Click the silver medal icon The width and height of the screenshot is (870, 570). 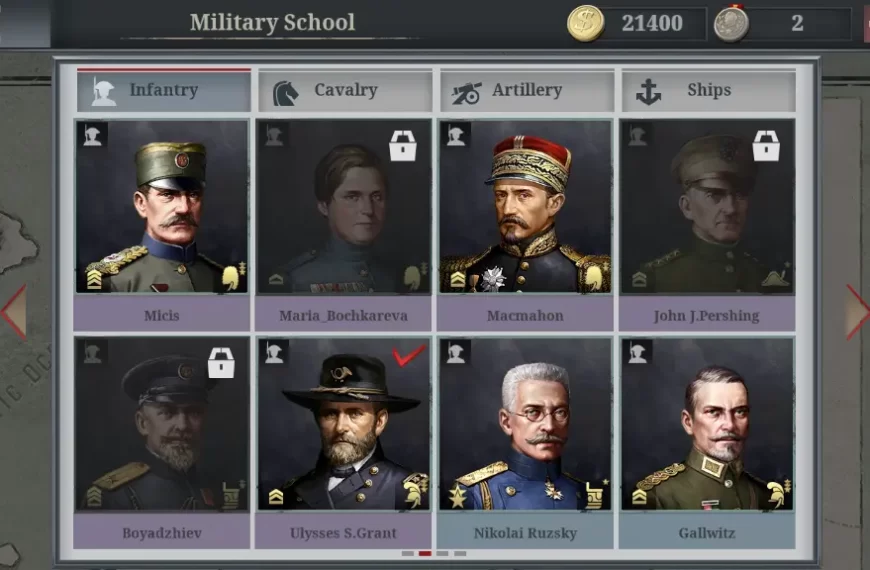click(x=731, y=23)
